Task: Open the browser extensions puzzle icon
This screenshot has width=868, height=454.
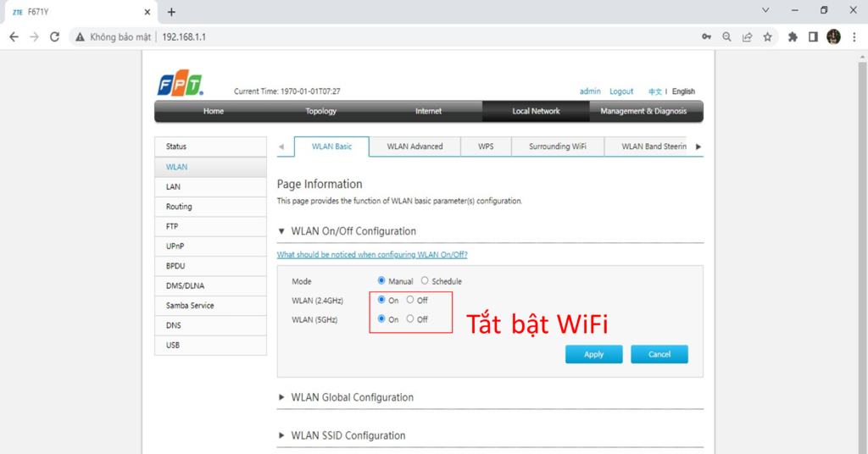Action: 793,37
